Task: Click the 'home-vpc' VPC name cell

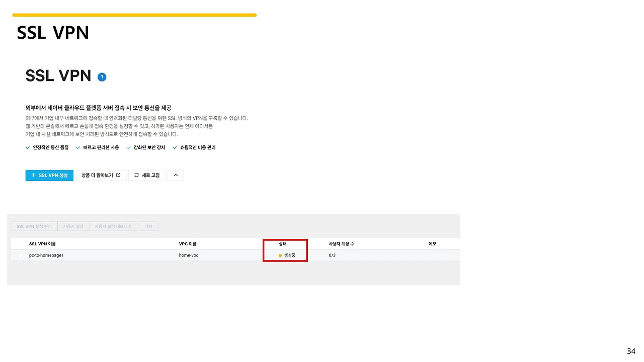Action: click(189, 255)
